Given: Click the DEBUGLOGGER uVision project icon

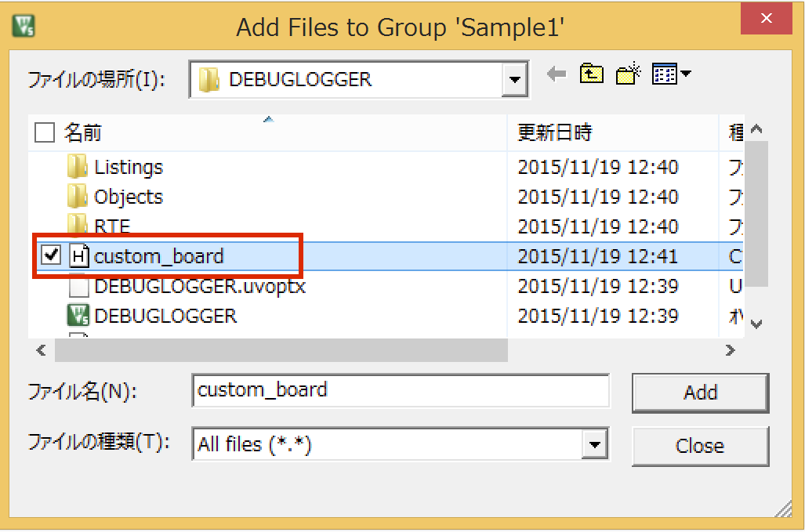Looking at the screenshot, I should coord(78,316).
